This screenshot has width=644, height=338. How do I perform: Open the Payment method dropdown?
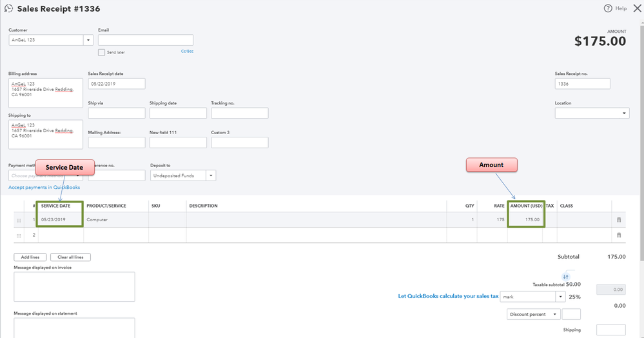tap(77, 175)
